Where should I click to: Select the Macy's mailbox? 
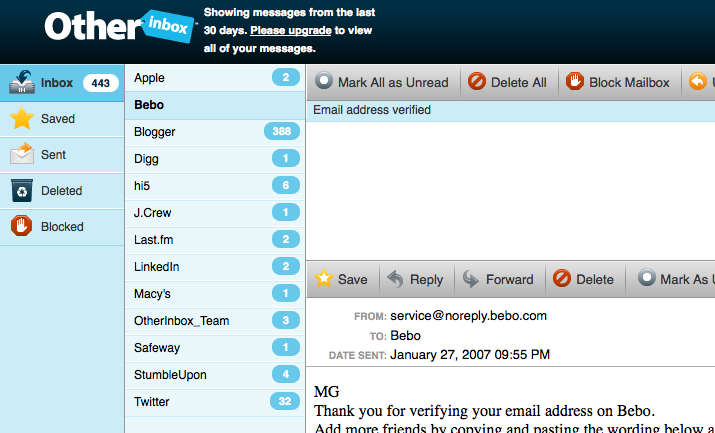coord(215,294)
